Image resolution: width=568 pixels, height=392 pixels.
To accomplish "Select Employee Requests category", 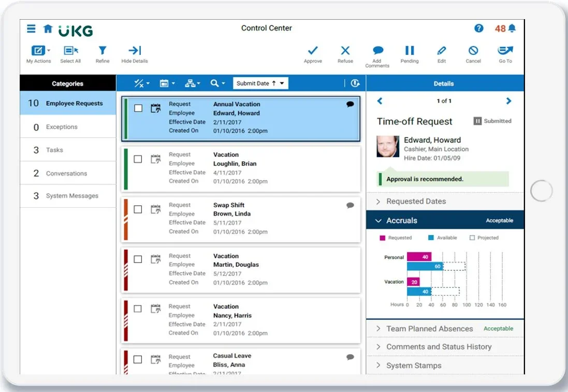I will pos(68,103).
